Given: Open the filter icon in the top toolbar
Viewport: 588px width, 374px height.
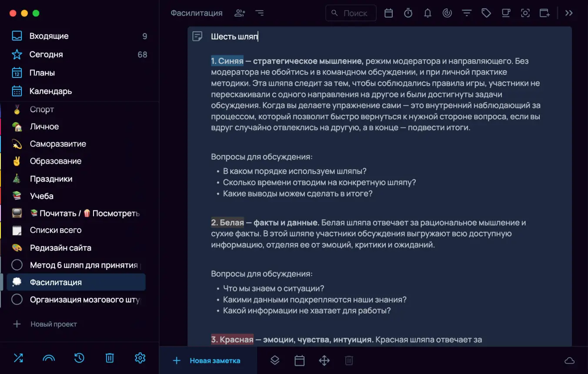Looking at the screenshot, I should tap(466, 13).
